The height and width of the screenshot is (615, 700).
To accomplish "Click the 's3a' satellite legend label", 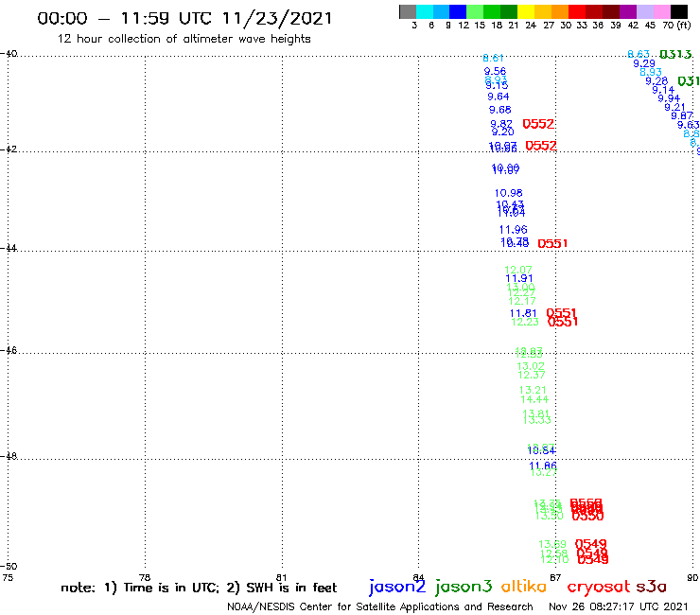I will pyautogui.click(x=652, y=587).
